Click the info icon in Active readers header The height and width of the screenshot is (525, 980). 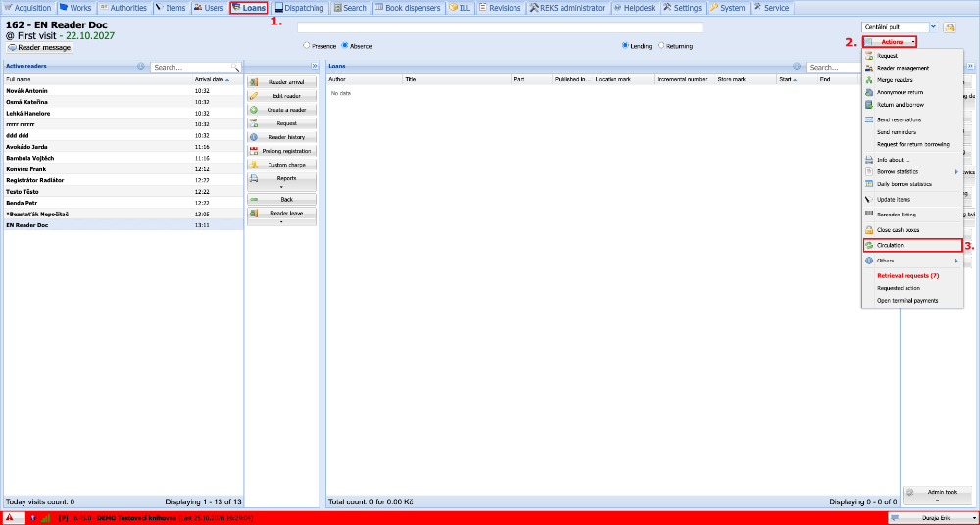point(140,67)
